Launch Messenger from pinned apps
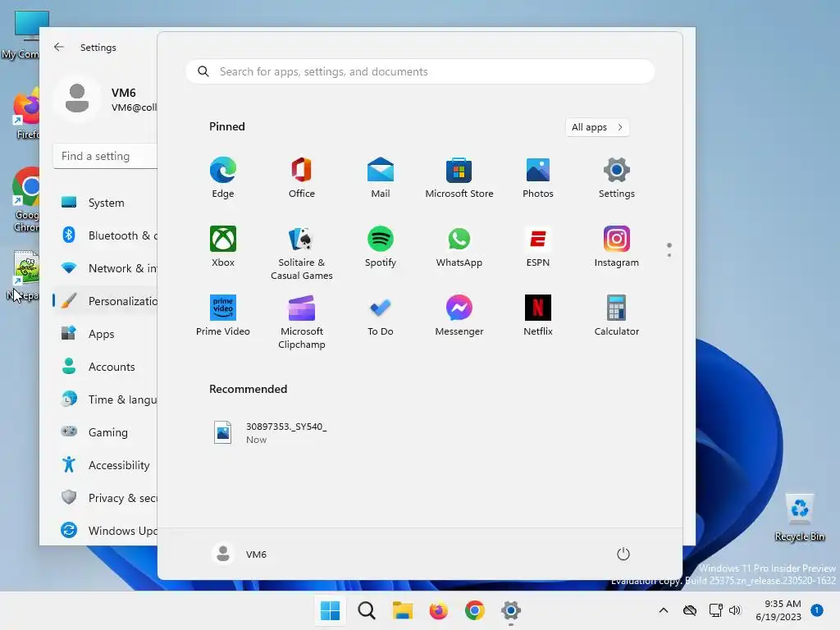This screenshot has width=840, height=630. pyautogui.click(x=459, y=316)
